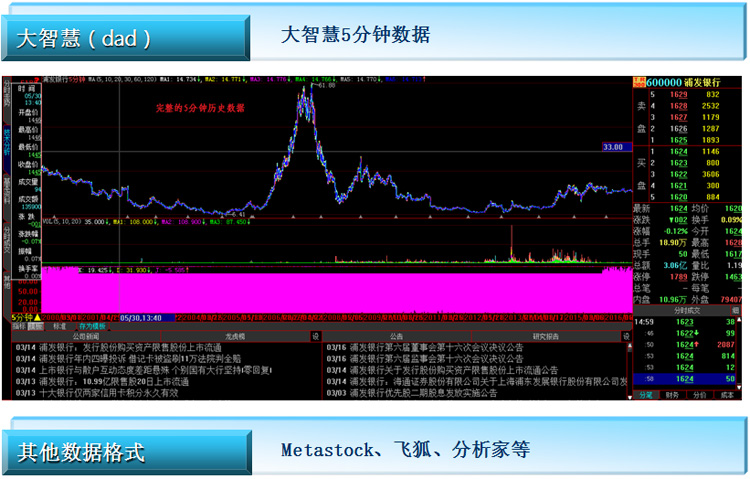
Task: Click the 分时成交 panel header
Action: 687,311
